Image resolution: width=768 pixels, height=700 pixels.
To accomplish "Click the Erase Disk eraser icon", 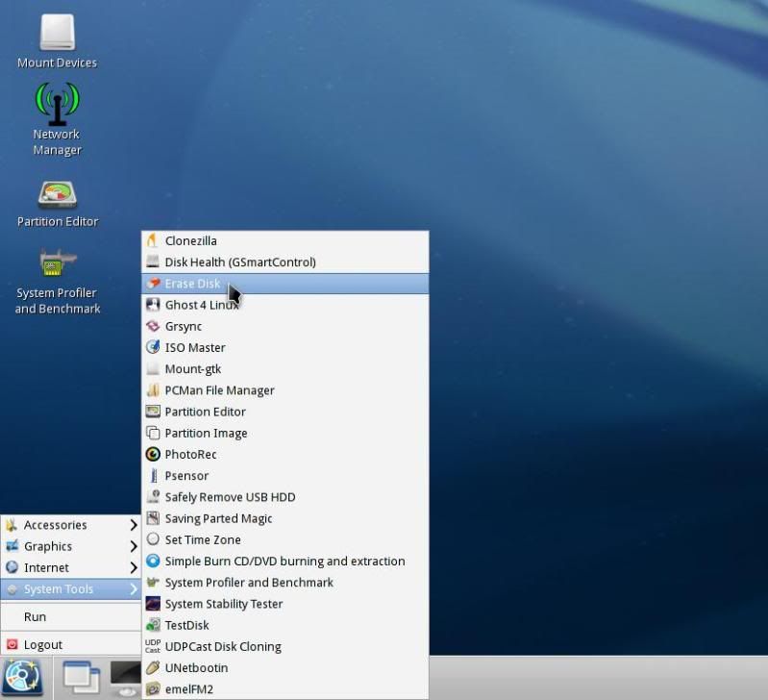I will (x=153, y=283).
